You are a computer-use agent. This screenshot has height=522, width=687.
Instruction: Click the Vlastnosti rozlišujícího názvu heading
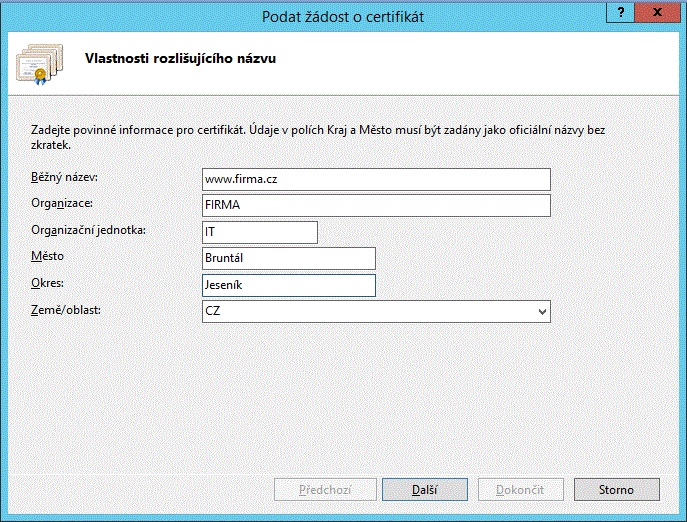pyautogui.click(x=180, y=59)
